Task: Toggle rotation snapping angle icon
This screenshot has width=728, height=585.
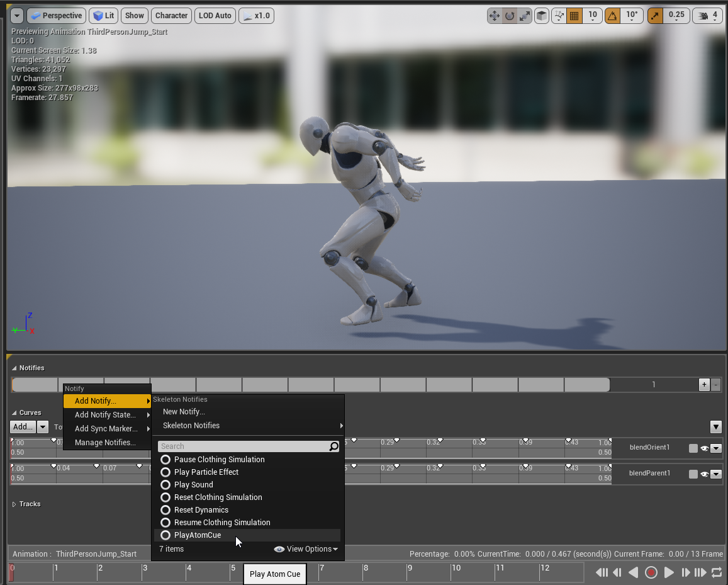Action: (x=613, y=16)
